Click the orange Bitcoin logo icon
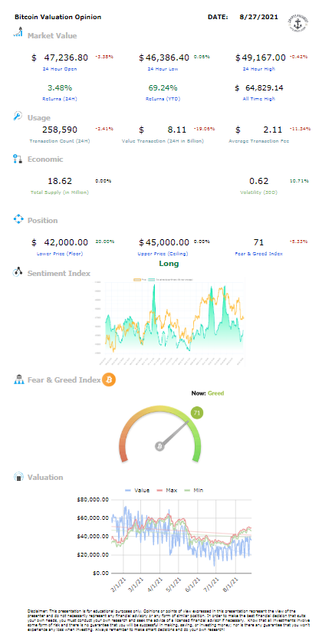 (x=109, y=380)
